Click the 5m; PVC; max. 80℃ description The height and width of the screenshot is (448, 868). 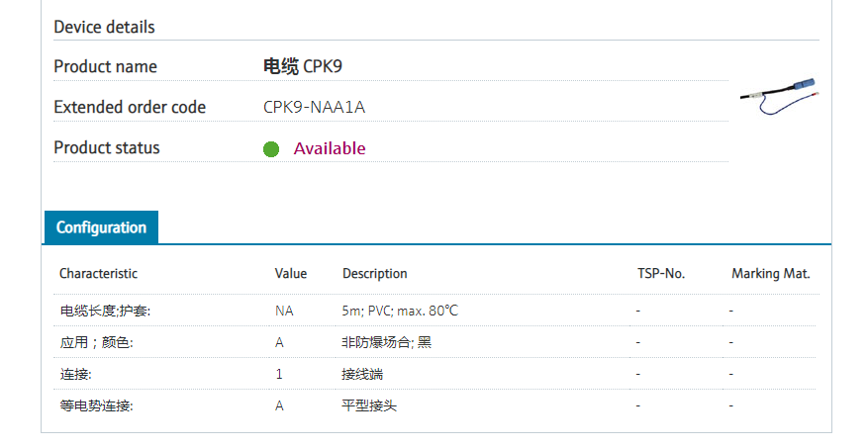pyautogui.click(x=400, y=311)
